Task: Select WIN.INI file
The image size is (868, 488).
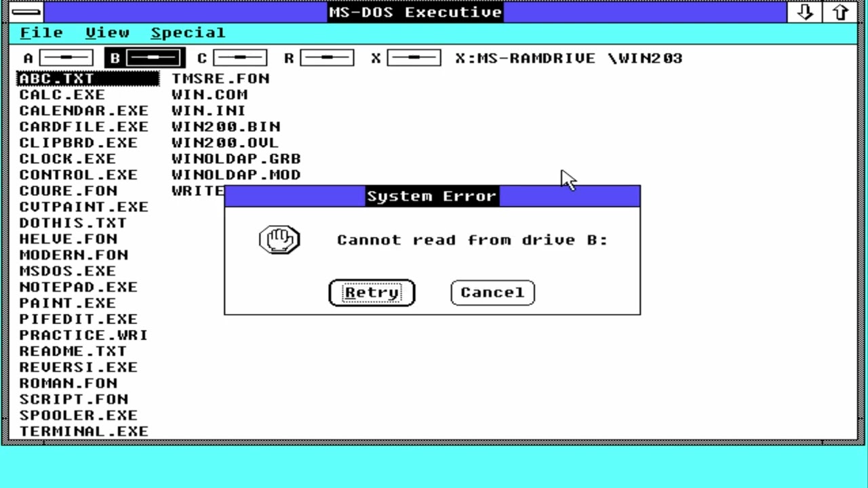Action: 208,110
